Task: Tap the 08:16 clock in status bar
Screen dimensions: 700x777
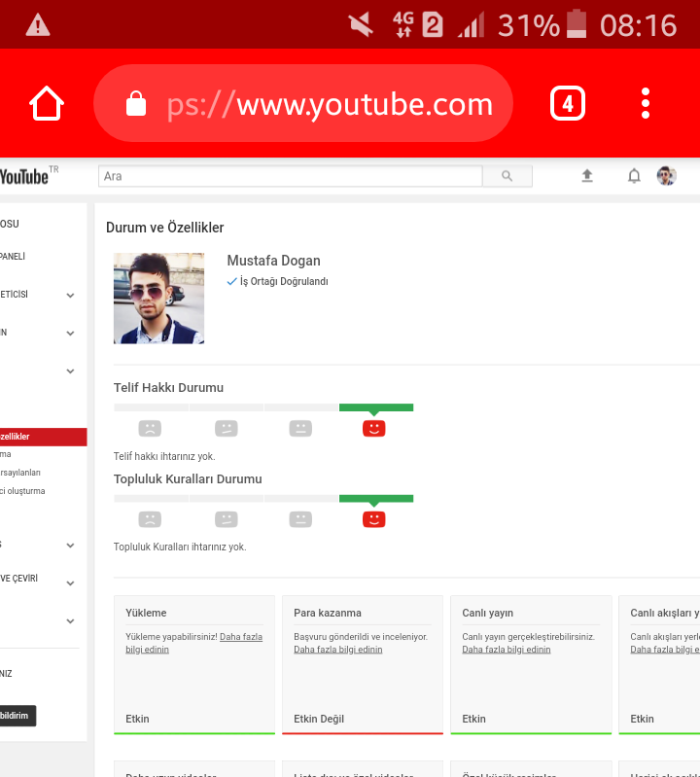Action: tap(638, 25)
